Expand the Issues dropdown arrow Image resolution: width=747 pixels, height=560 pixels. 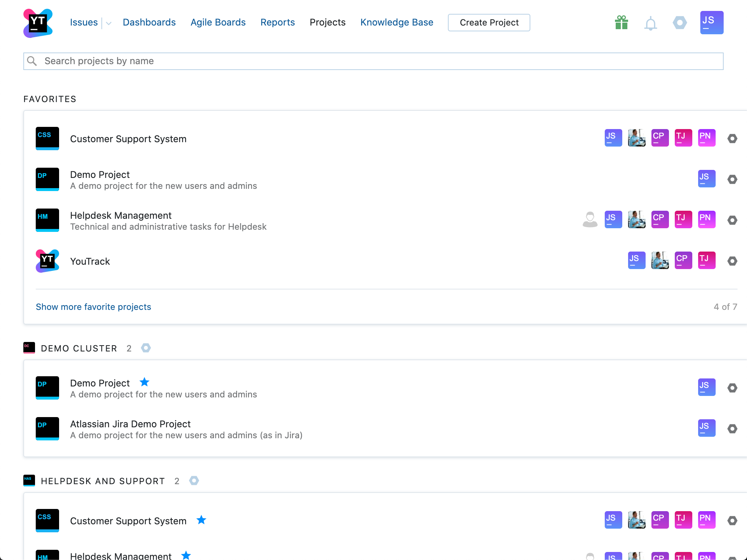[108, 23]
